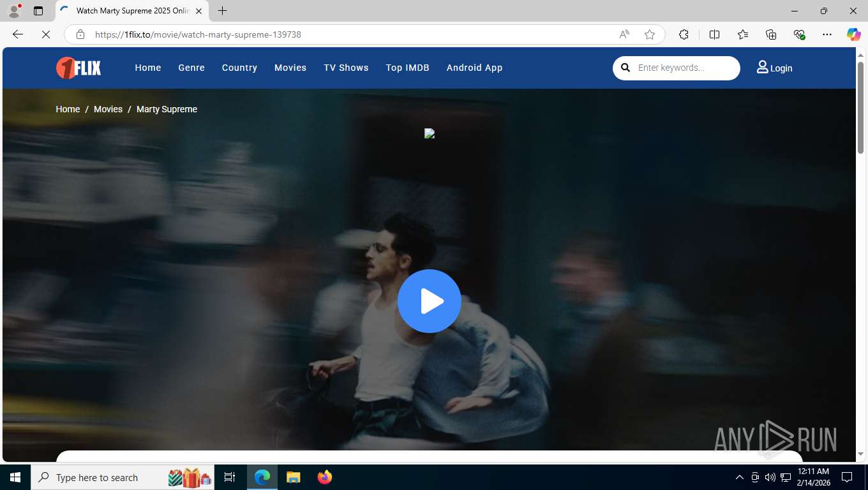Image resolution: width=868 pixels, height=490 pixels.
Task: Open Task View on taskbar
Action: click(x=230, y=477)
